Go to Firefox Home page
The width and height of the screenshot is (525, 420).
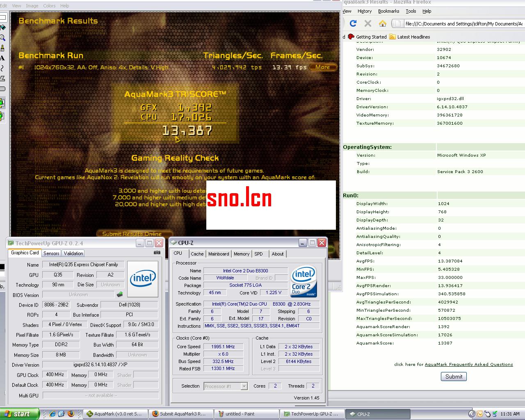coord(382,23)
